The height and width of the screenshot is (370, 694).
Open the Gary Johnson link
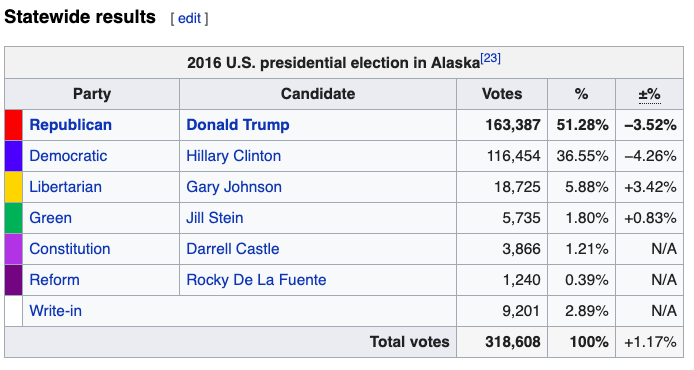[x=234, y=187]
